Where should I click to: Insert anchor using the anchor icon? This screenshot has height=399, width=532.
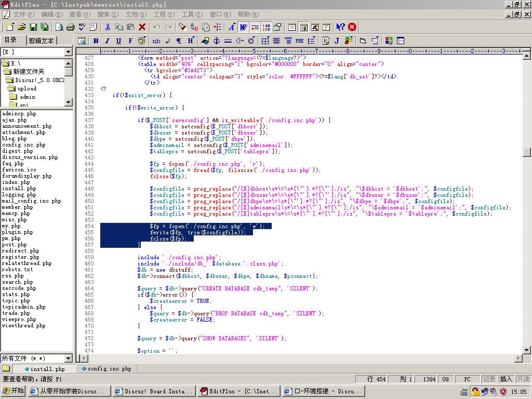tap(217, 41)
